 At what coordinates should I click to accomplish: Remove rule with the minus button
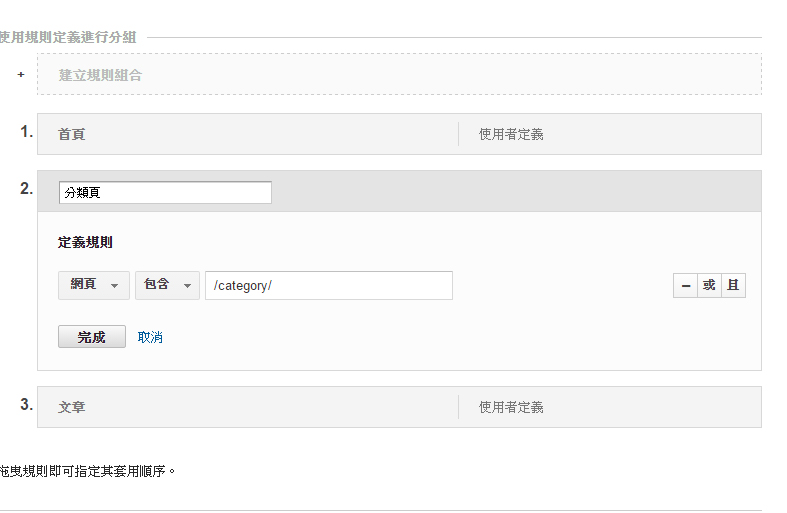[x=686, y=286]
